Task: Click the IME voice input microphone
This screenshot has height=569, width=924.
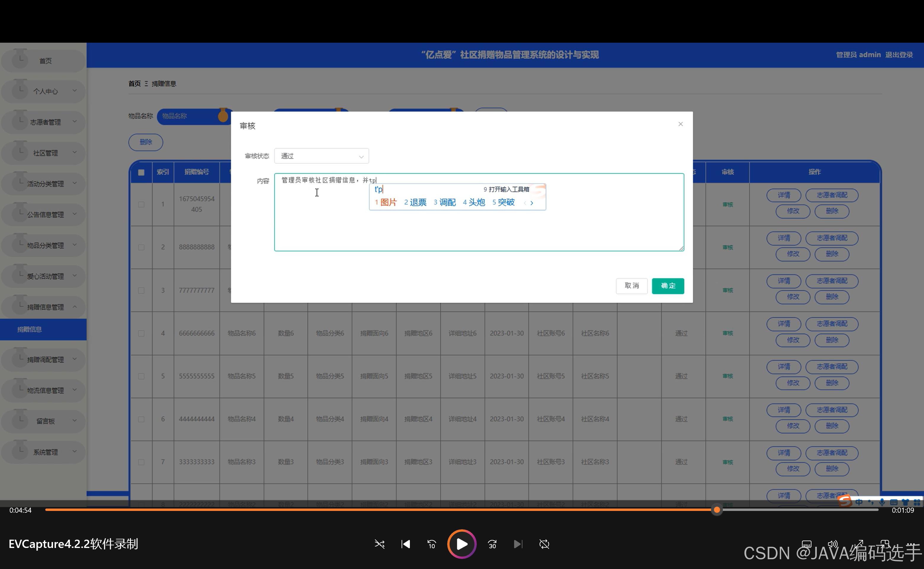Action: [882, 502]
